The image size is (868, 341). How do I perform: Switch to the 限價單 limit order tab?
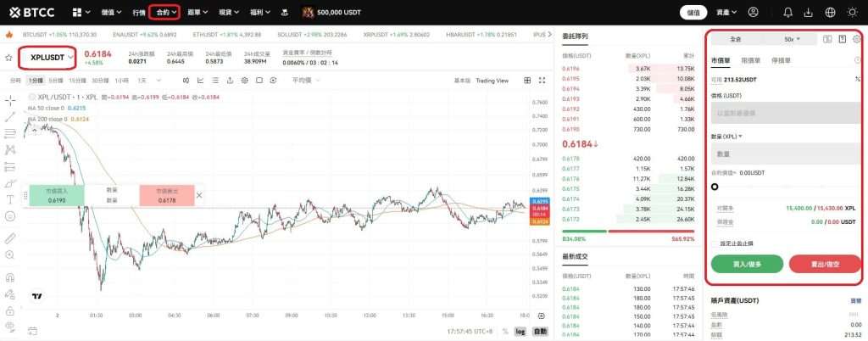coord(750,61)
